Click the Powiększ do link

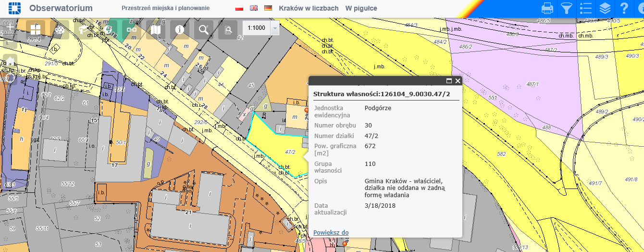click(x=331, y=233)
